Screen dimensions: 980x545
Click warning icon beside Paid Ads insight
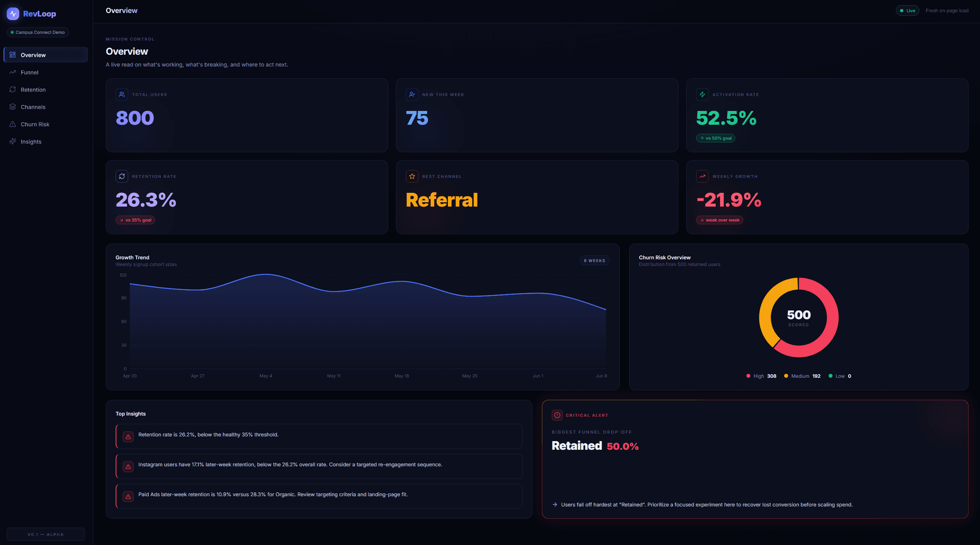click(128, 497)
